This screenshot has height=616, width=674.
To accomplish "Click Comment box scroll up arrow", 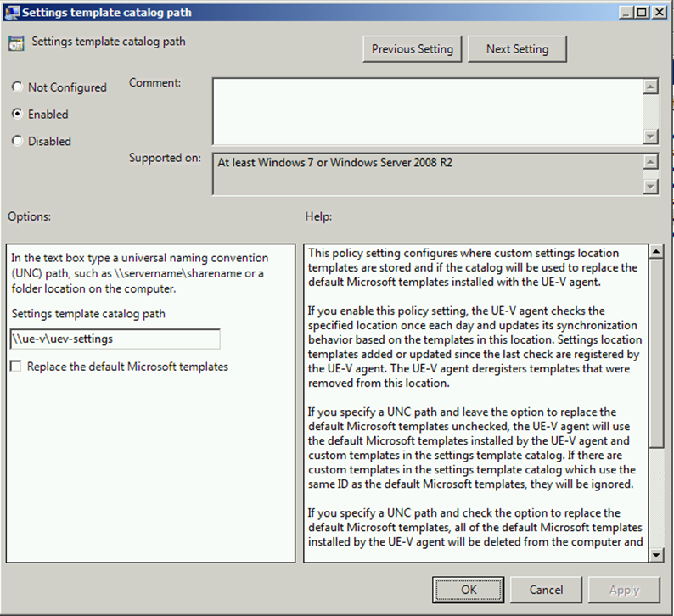I will [651, 87].
